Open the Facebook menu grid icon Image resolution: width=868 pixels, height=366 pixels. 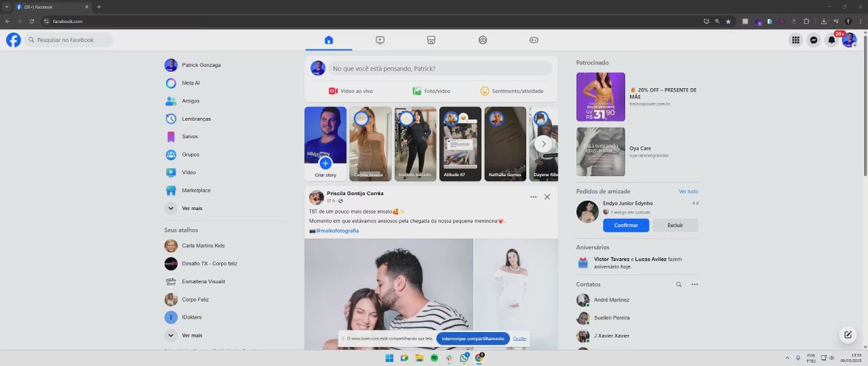795,40
